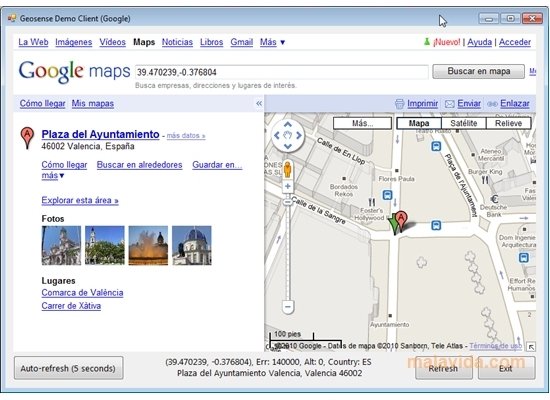Click the overview map expand arrow in corner
Screen dimensions: 550x400
coord(531,347)
